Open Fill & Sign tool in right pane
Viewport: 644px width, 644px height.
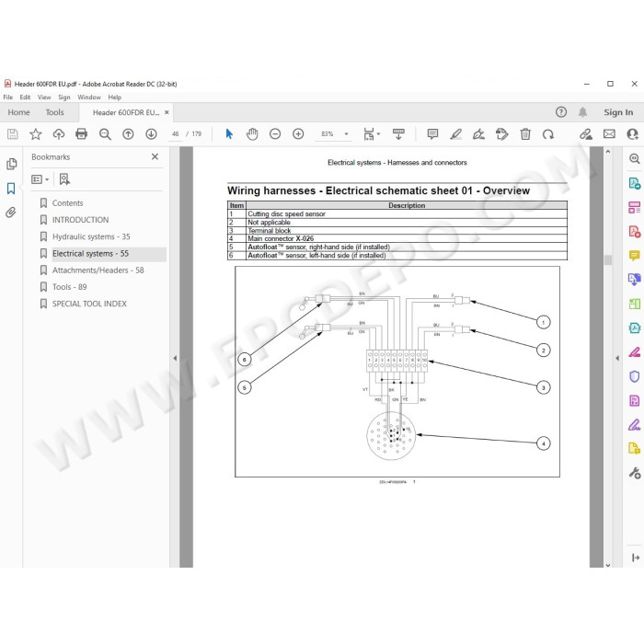click(635, 425)
